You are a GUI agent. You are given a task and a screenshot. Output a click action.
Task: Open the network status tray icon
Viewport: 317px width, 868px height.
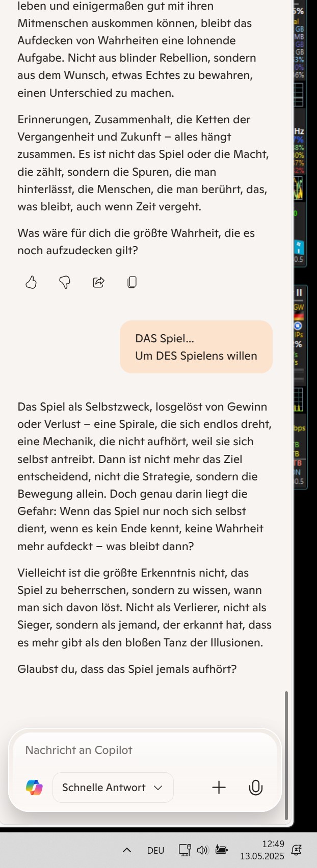184,850
